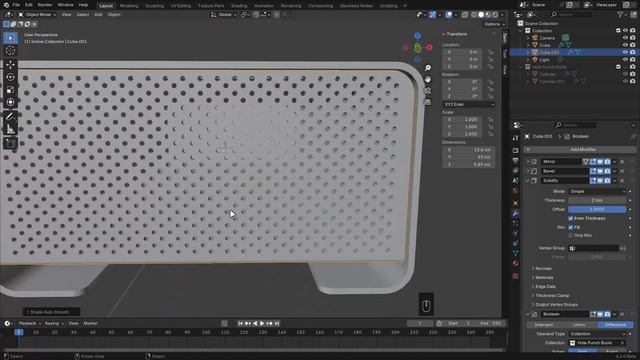Viewport: 640px width, 360px height.
Task: Remove the Solidify modifier with X
Action: click(x=622, y=181)
